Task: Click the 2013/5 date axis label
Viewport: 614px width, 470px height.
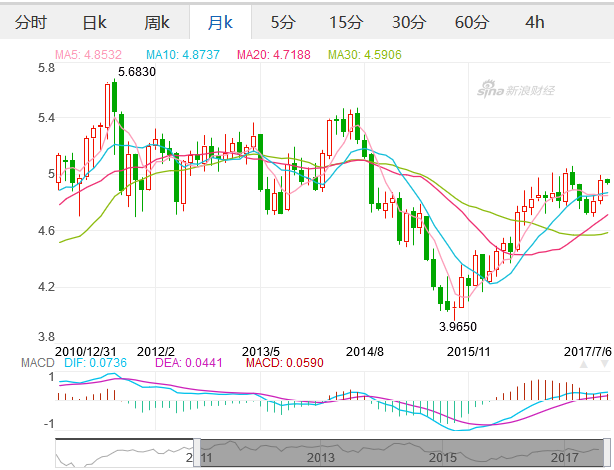Action: click(261, 351)
